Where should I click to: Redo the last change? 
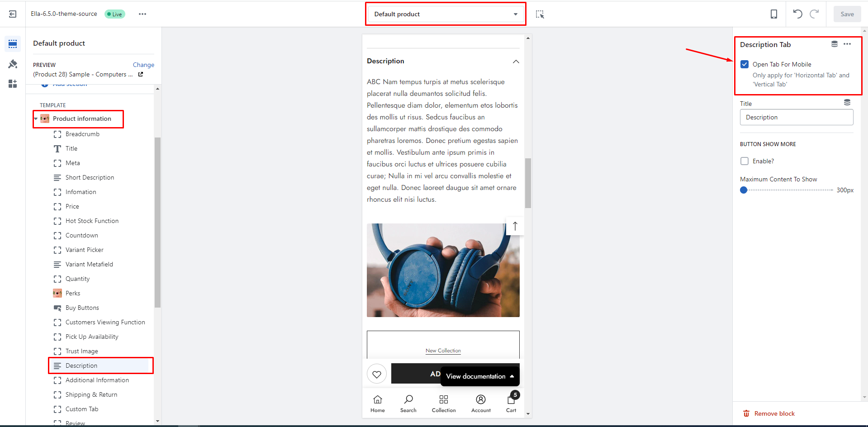pyautogui.click(x=814, y=14)
